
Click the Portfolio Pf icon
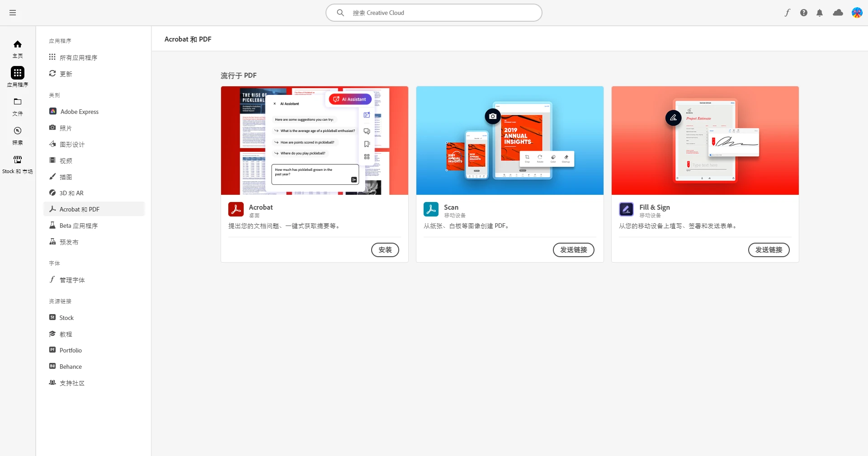click(52, 350)
